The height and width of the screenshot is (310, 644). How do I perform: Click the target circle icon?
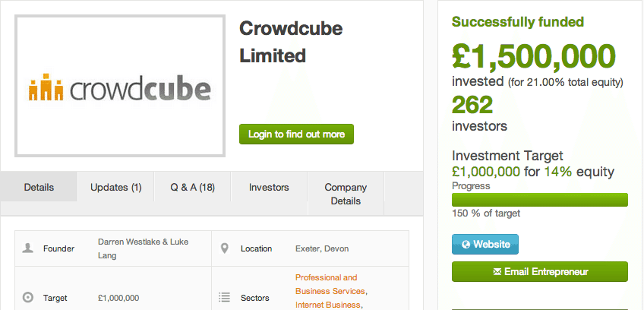[x=28, y=298]
